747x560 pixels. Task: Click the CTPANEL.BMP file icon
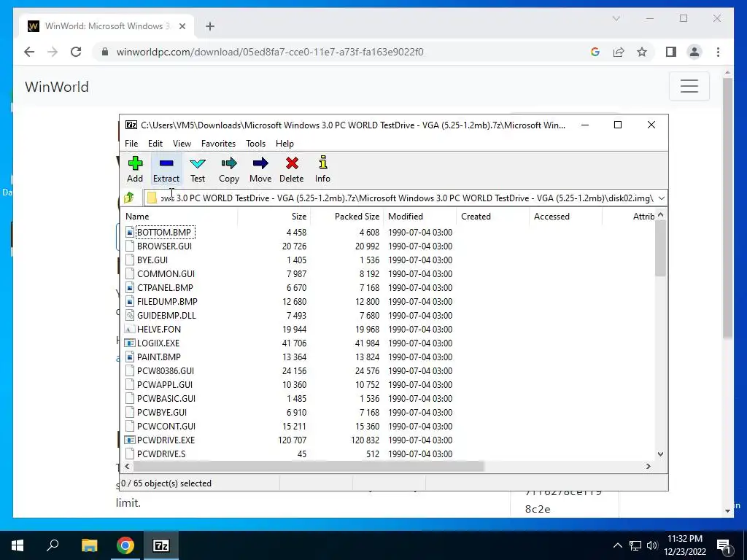point(130,287)
